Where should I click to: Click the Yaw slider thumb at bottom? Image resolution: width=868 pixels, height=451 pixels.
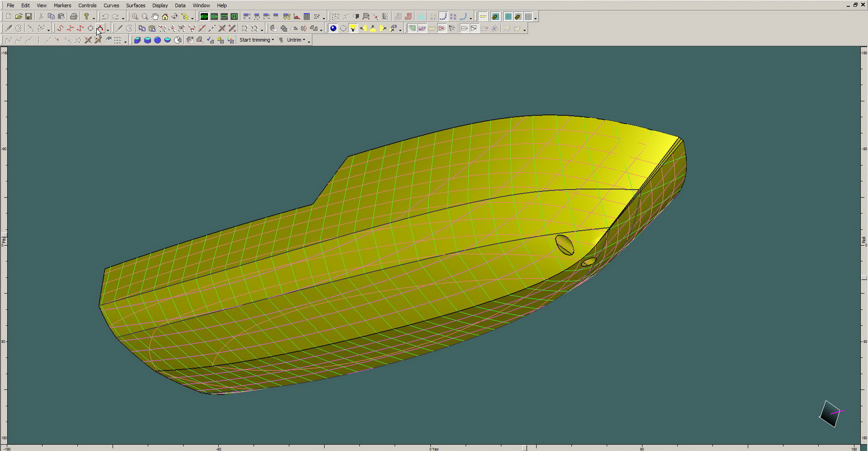point(524,448)
